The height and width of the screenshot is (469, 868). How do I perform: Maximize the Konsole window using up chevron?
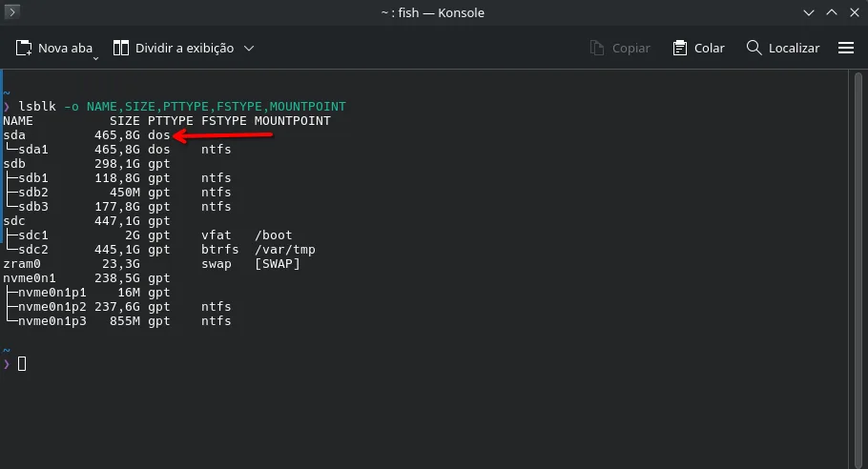coord(832,12)
